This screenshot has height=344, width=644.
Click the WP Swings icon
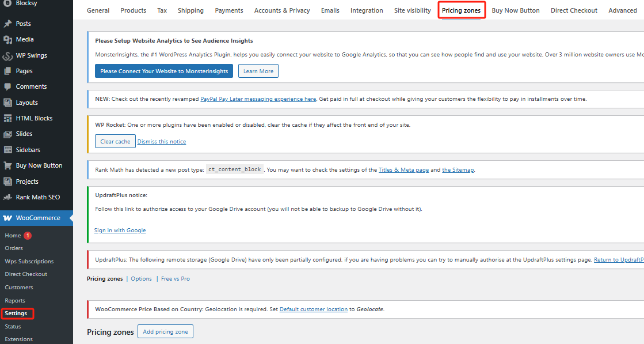coord(7,56)
